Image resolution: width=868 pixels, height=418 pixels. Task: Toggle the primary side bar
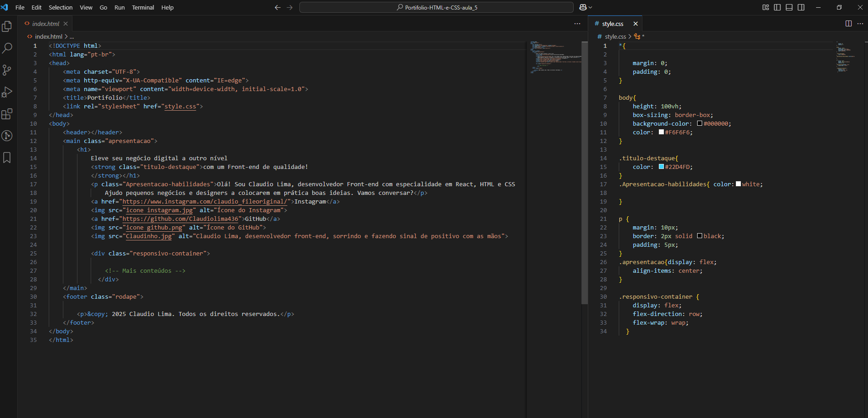point(777,7)
